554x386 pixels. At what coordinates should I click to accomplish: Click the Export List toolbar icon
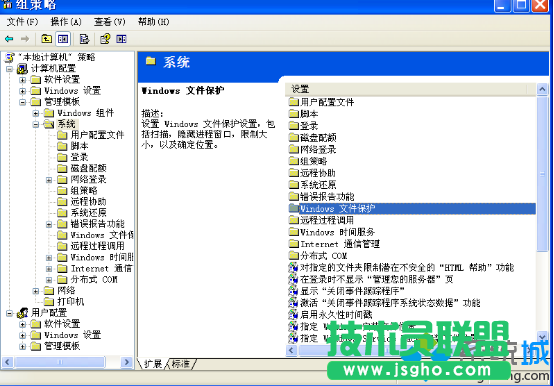(84, 39)
